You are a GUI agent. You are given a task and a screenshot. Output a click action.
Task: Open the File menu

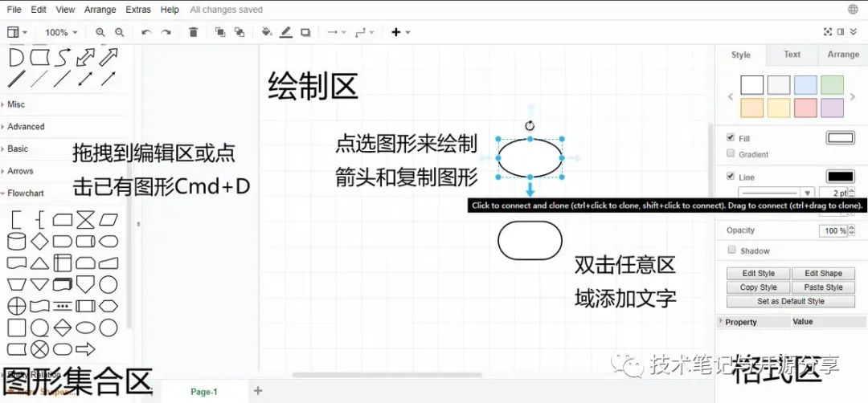click(x=14, y=10)
